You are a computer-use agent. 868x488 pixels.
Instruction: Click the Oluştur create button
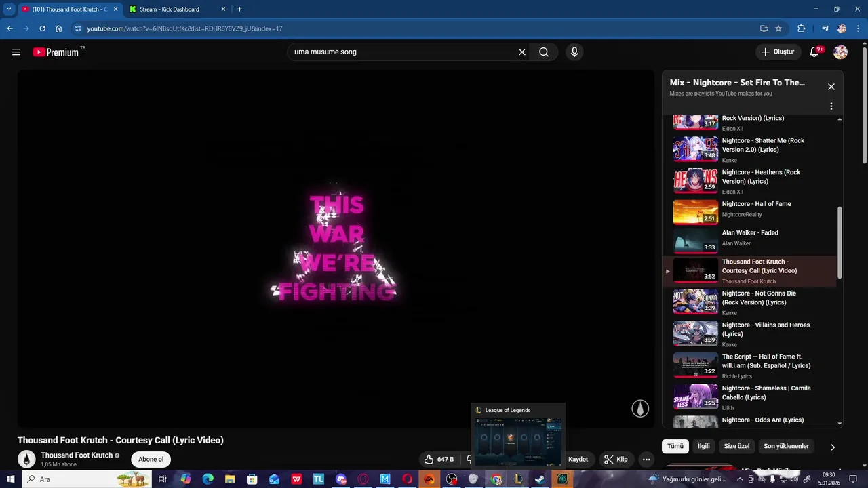pyautogui.click(x=777, y=52)
